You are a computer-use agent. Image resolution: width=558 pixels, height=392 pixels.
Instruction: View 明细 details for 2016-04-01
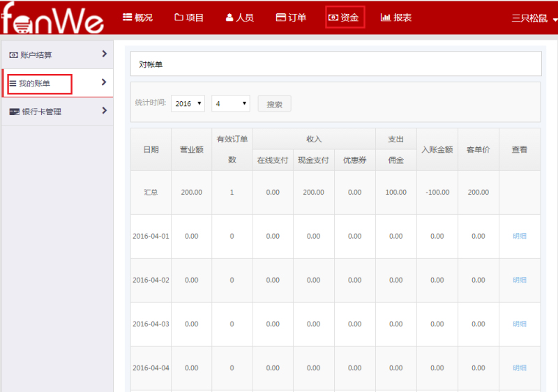(520, 236)
